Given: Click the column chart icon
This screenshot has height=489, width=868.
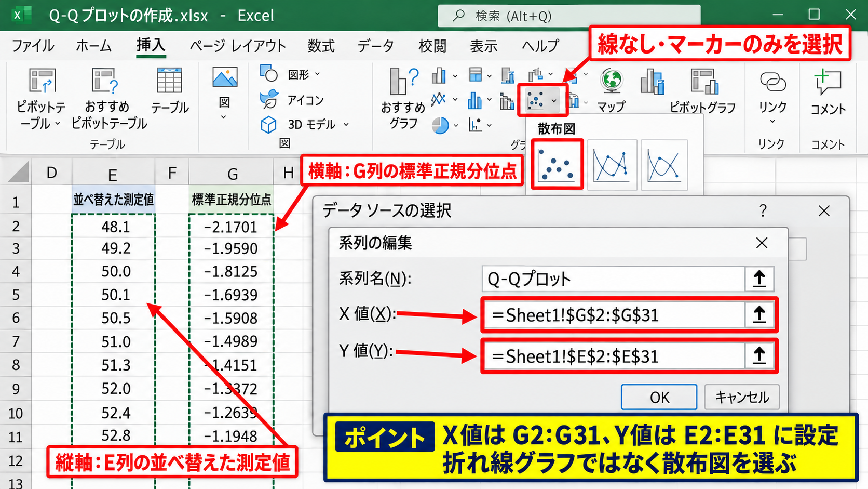Looking at the screenshot, I should pos(439,75).
